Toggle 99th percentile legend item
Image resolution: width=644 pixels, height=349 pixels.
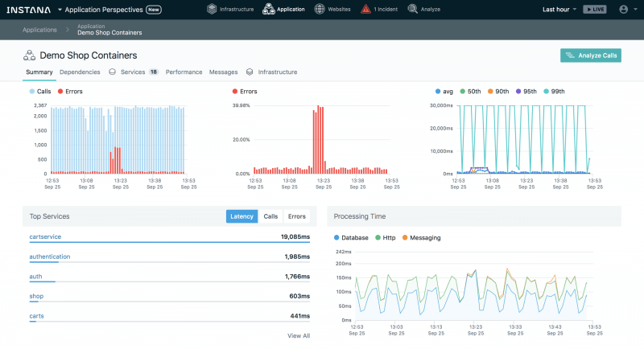[x=554, y=92]
